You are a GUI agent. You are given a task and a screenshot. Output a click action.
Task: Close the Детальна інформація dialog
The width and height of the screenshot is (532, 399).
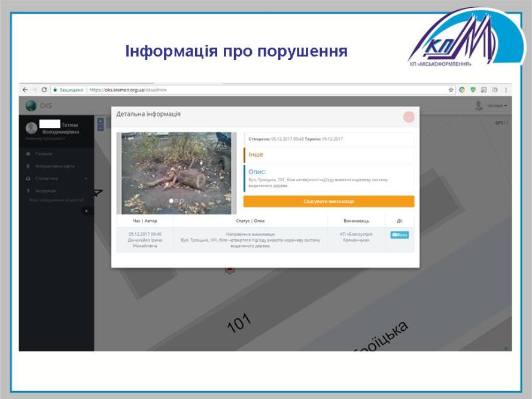click(409, 117)
